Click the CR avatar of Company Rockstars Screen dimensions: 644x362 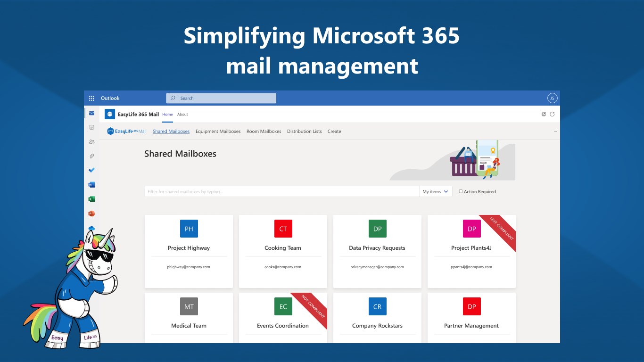(378, 306)
